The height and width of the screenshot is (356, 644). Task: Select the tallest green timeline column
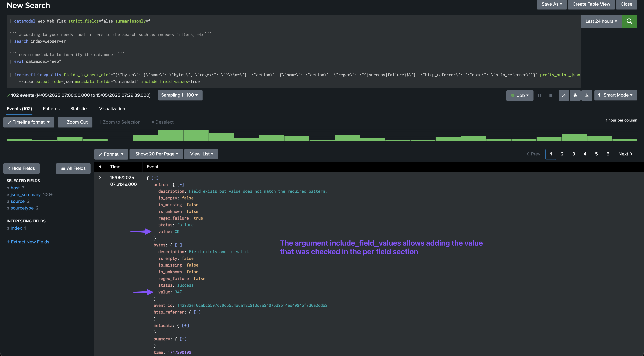coord(171,136)
